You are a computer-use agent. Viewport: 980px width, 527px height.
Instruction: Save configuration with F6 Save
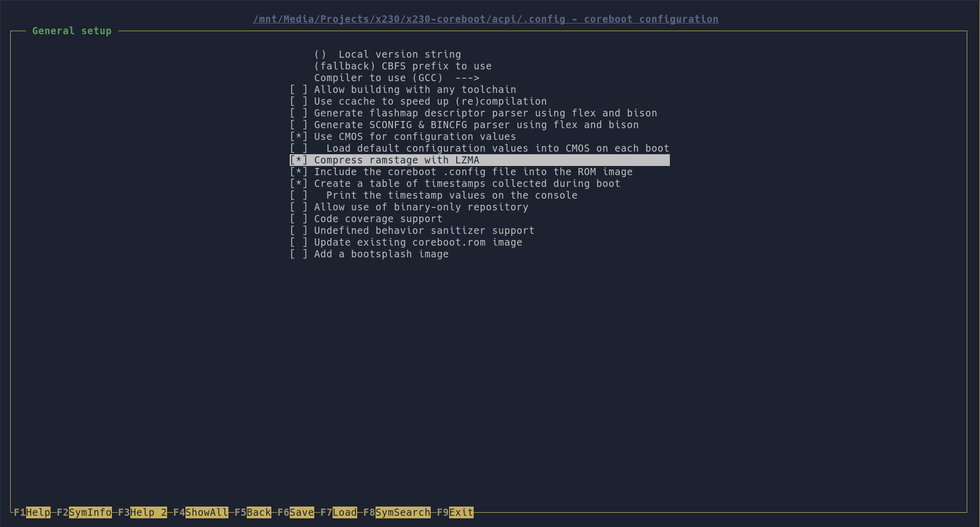pos(296,512)
